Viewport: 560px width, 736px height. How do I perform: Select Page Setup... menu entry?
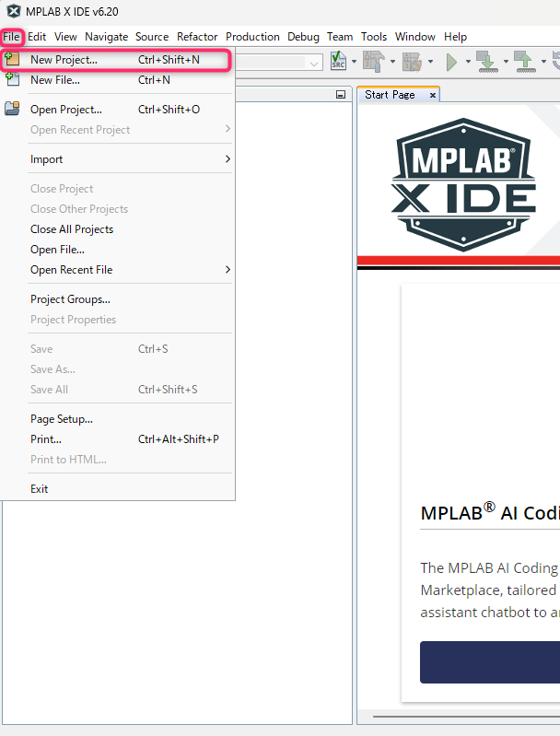pos(117,419)
